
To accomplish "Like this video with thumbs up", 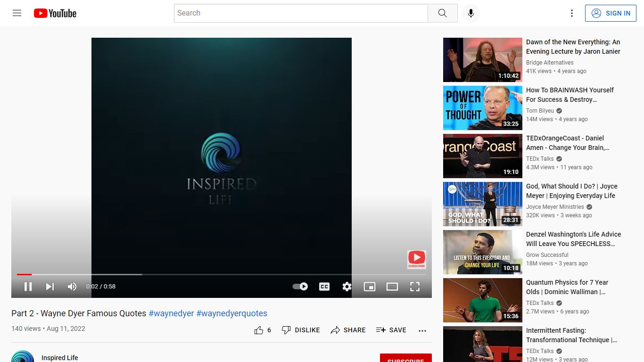I will point(263,330).
